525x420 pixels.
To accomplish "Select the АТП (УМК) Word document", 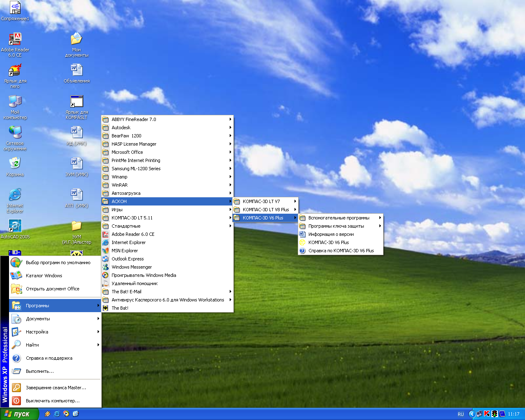I will (77, 198).
